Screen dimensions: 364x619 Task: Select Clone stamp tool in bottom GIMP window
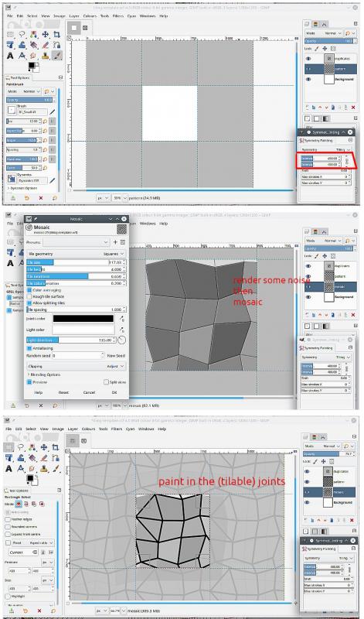point(45,468)
